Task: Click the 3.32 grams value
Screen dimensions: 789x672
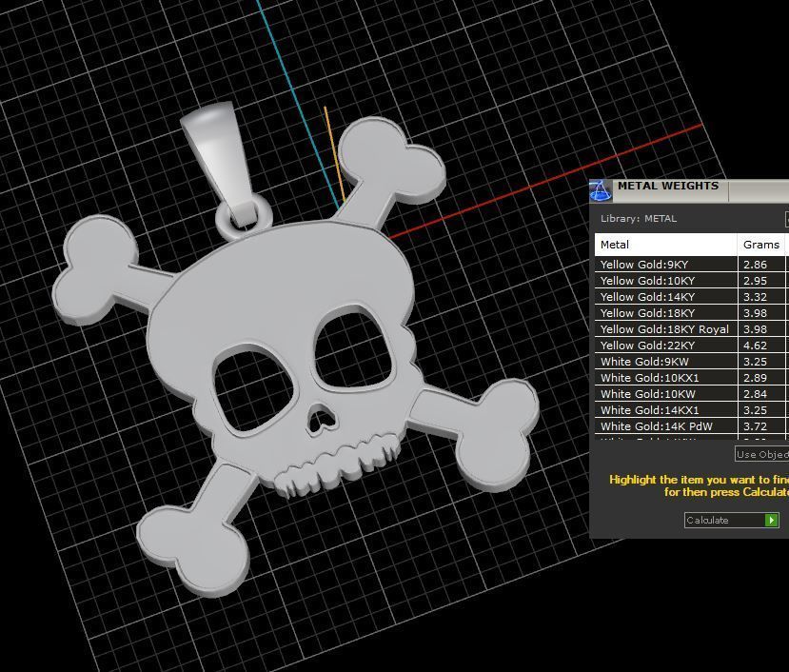Action: 756,296
